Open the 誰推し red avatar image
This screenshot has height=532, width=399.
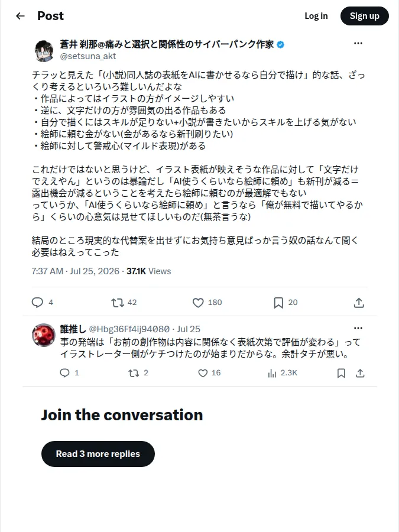[43, 335]
